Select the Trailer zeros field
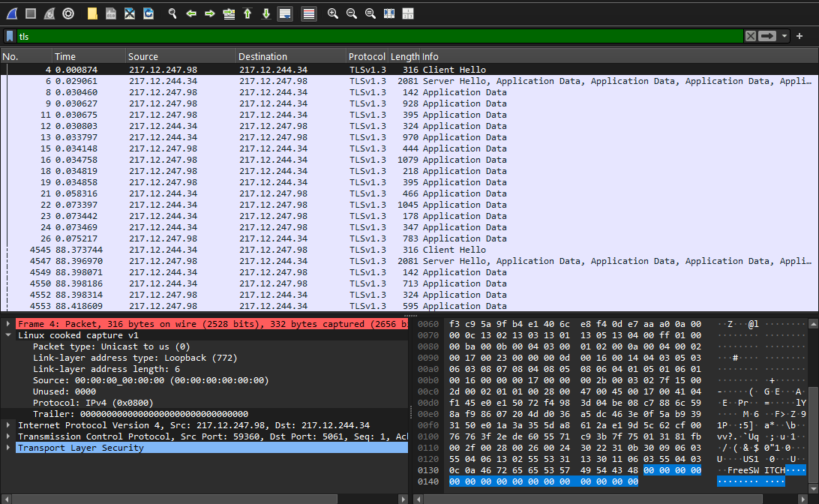Screen dimensions: 819x504 (140, 414)
